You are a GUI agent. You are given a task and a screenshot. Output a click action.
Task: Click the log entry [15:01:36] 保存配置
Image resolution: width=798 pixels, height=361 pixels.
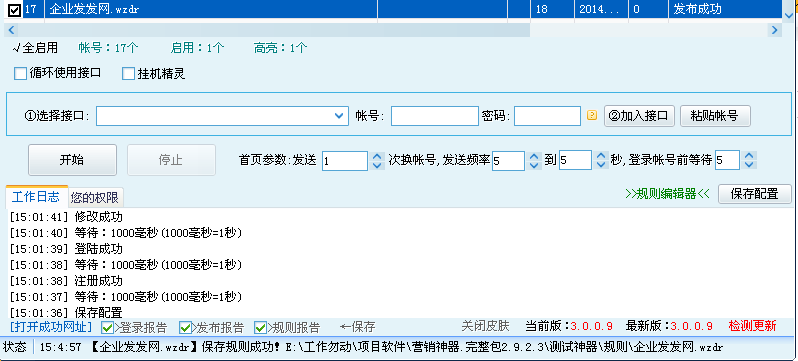tap(66, 312)
